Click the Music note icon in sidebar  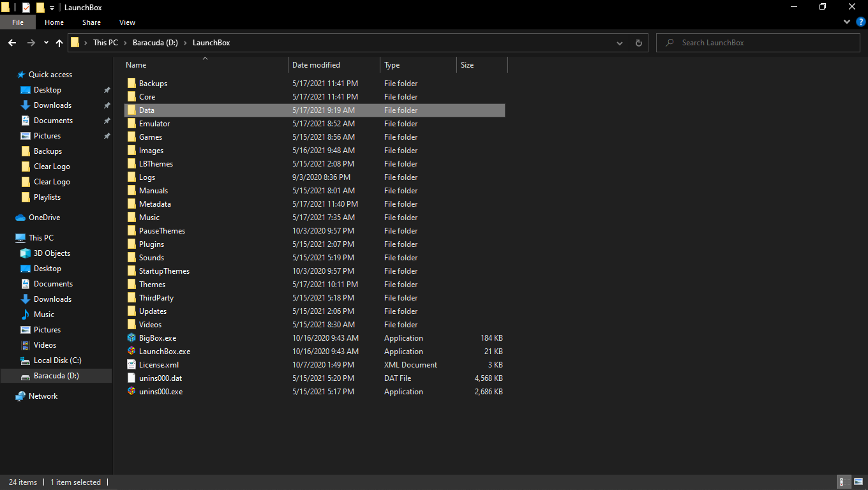26,315
